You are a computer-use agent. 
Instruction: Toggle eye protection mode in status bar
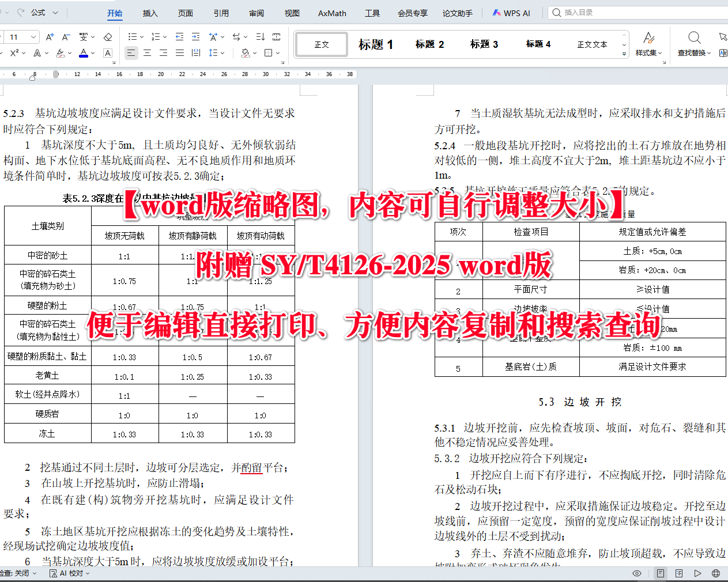[x=637, y=573]
